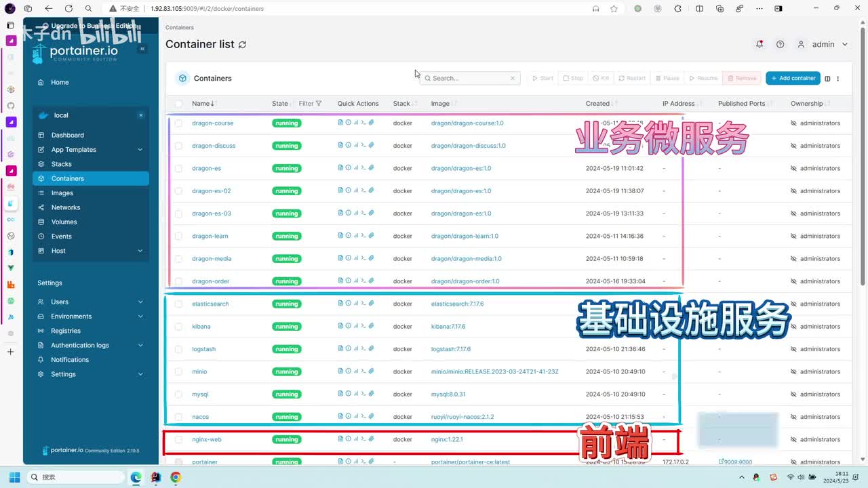
Task: Open Networks in the sidebar
Action: tap(90, 207)
